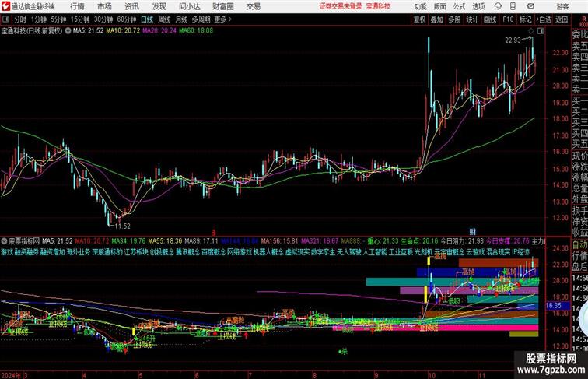Select the 周线 weekly period
588x379 pixels.
click(164, 19)
